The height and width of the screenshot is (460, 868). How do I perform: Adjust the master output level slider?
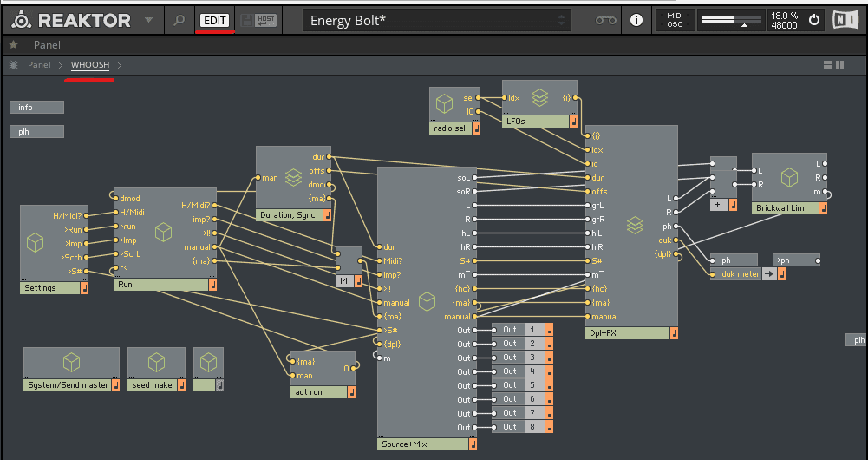pyautogui.click(x=731, y=21)
